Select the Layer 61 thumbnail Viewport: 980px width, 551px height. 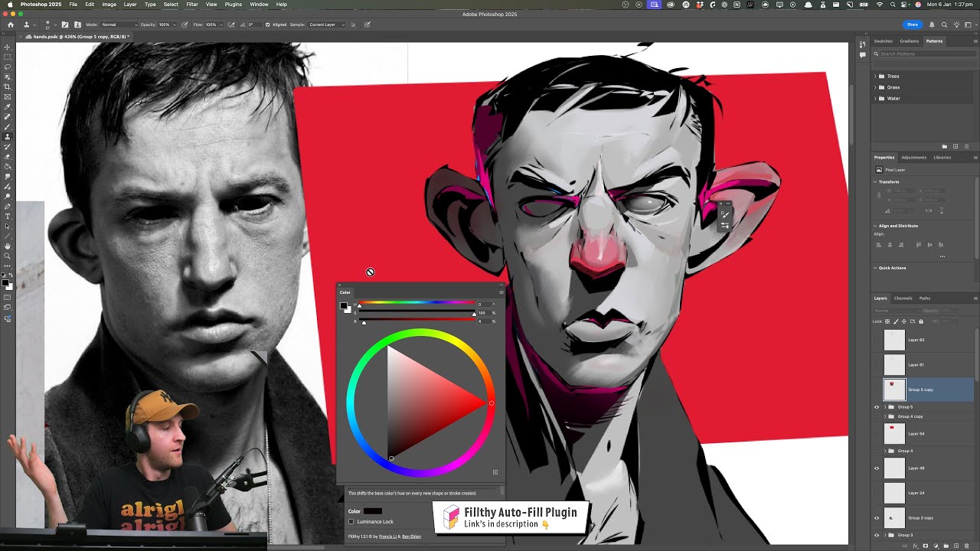(894, 365)
